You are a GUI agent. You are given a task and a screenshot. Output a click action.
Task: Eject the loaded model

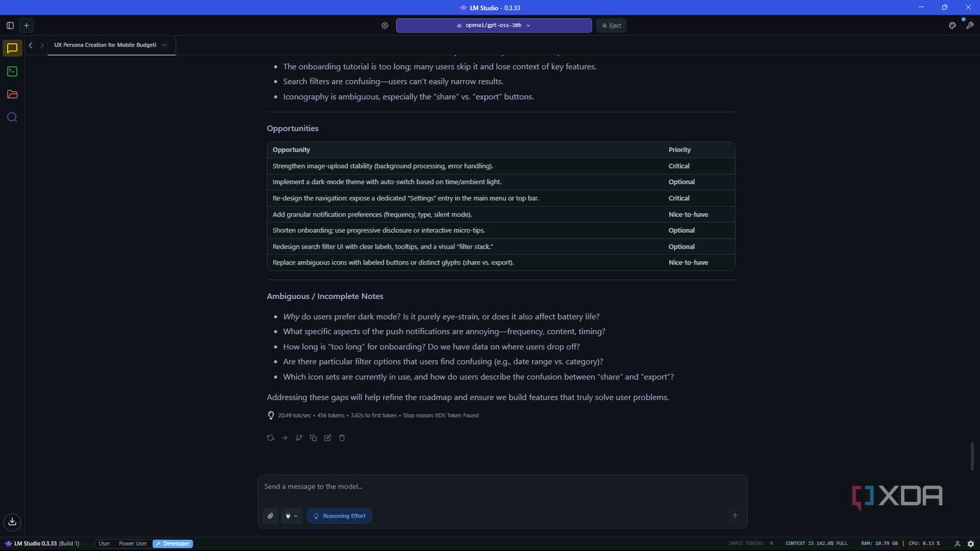(611, 26)
